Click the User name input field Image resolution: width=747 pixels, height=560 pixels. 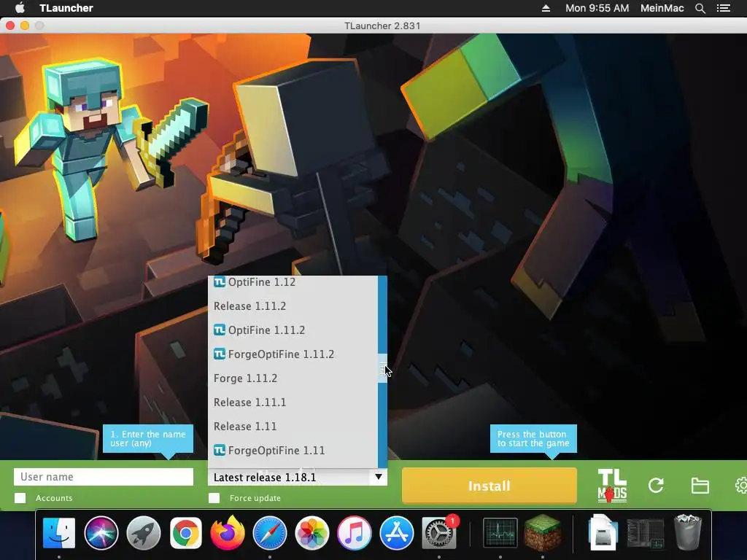[x=104, y=477]
